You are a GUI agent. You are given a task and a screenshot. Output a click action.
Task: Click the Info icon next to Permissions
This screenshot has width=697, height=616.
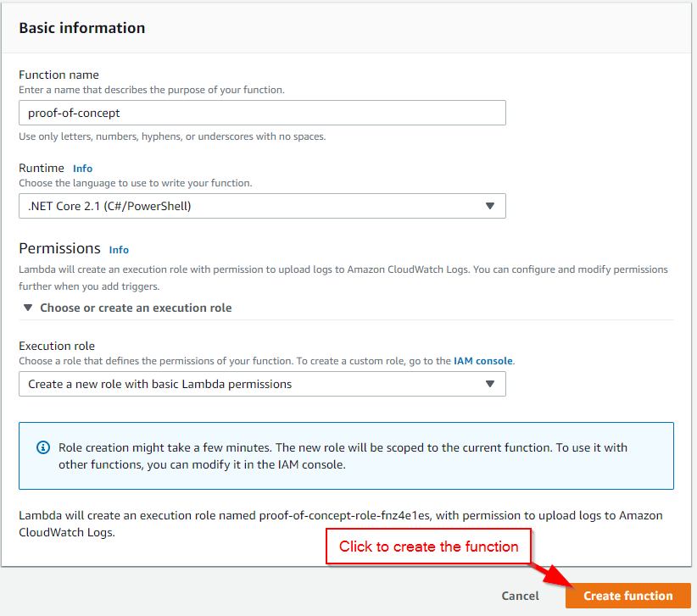pos(119,250)
